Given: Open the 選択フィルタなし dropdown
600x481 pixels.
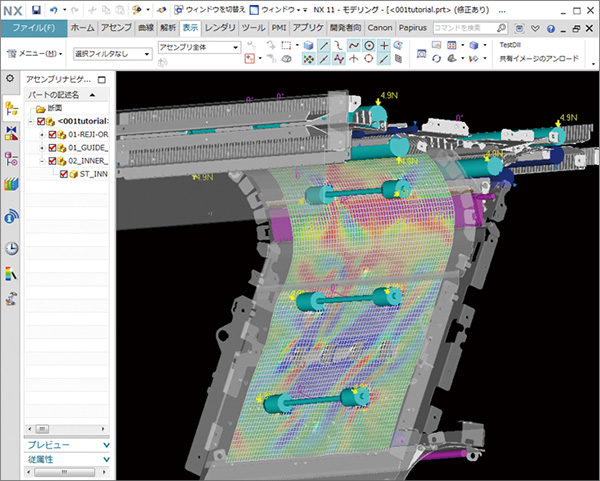Looking at the screenshot, I should [112, 54].
